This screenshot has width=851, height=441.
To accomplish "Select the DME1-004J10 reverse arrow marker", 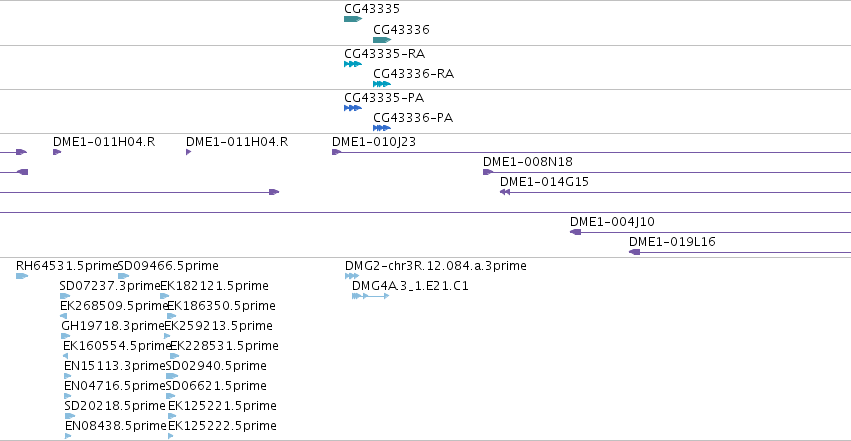I will [x=575, y=232].
